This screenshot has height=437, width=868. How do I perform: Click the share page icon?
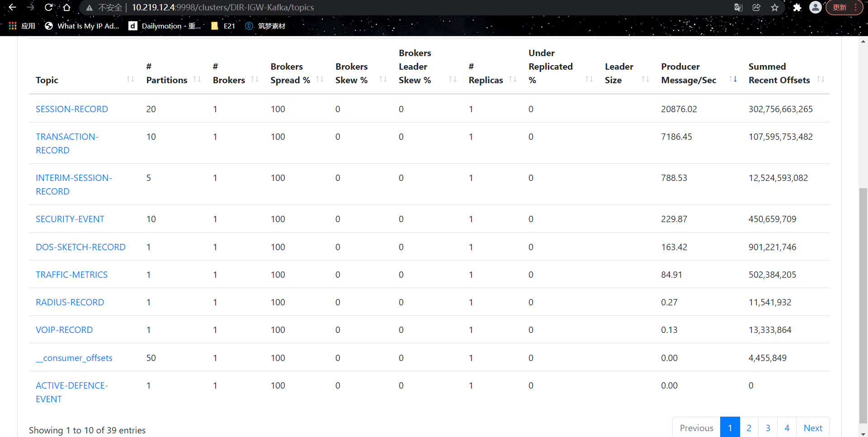pyautogui.click(x=756, y=8)
